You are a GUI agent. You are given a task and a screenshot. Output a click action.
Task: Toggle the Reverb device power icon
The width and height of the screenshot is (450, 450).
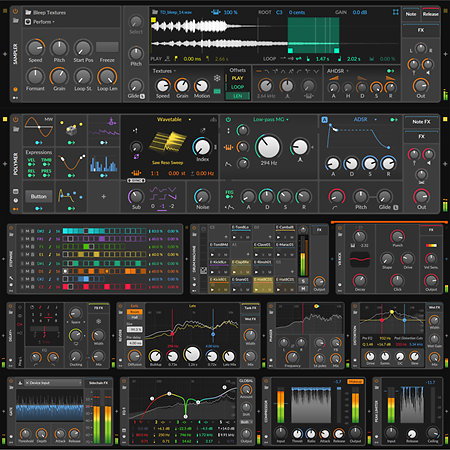[121, 306]
